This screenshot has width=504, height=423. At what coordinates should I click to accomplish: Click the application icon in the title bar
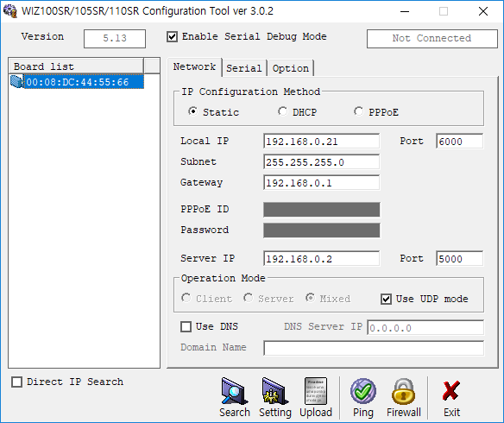point(10,11)
